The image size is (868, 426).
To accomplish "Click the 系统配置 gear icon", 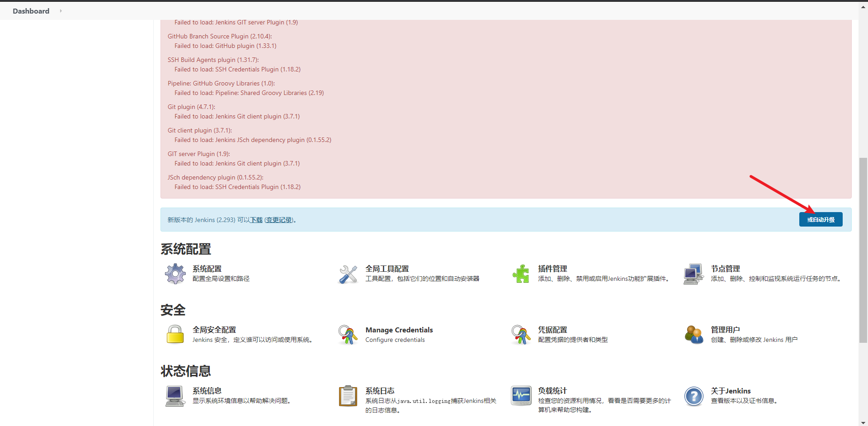I will pyautogui.click(x=175, y=274).
